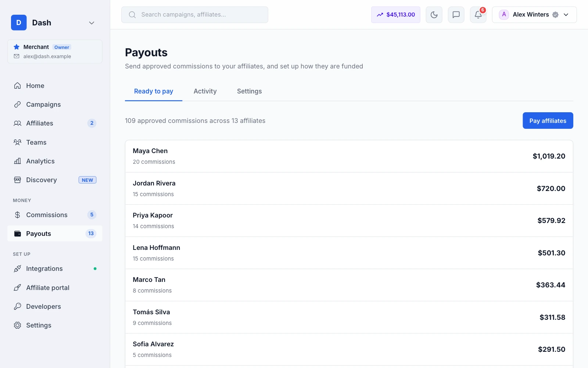The height and width of the screenshot is (368, 588).
Task: Click the Payouts wallet icon
Action: coord(17,234)
